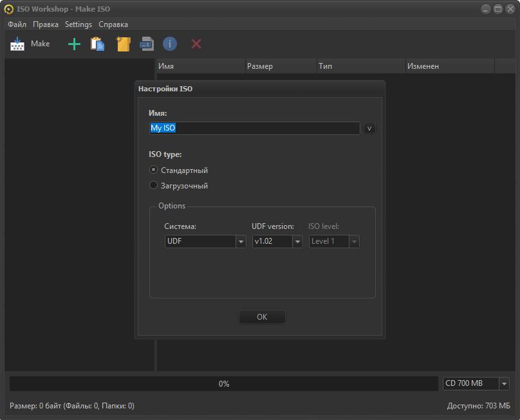520x420 pixels.
Task: Open the Файл menu
Action: coord(17,24)
